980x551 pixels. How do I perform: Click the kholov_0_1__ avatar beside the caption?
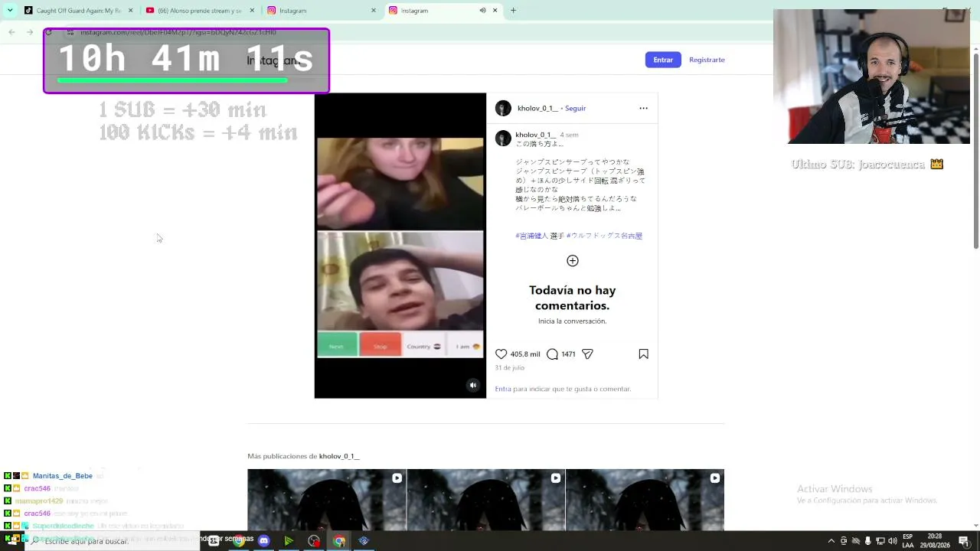coord(503,138)
